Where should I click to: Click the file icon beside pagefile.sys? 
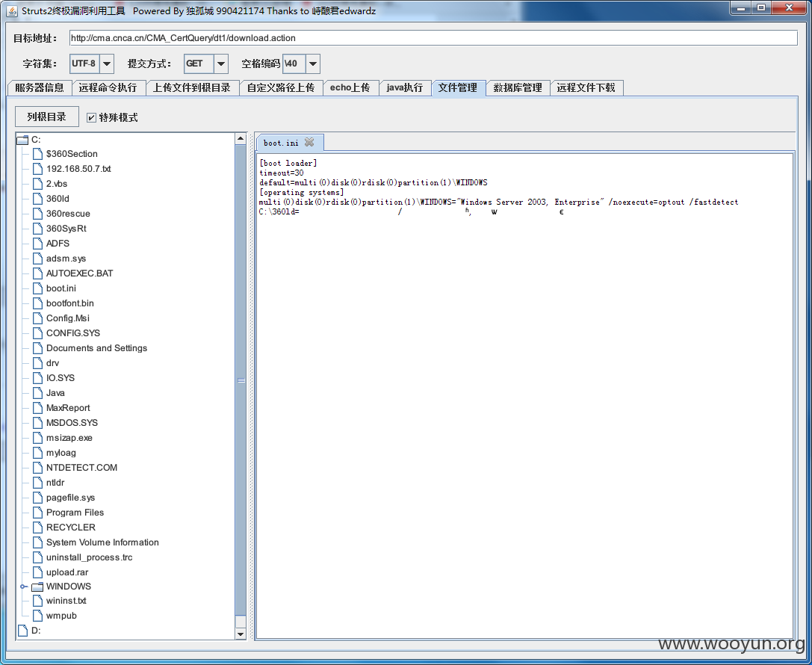[37, 498]
